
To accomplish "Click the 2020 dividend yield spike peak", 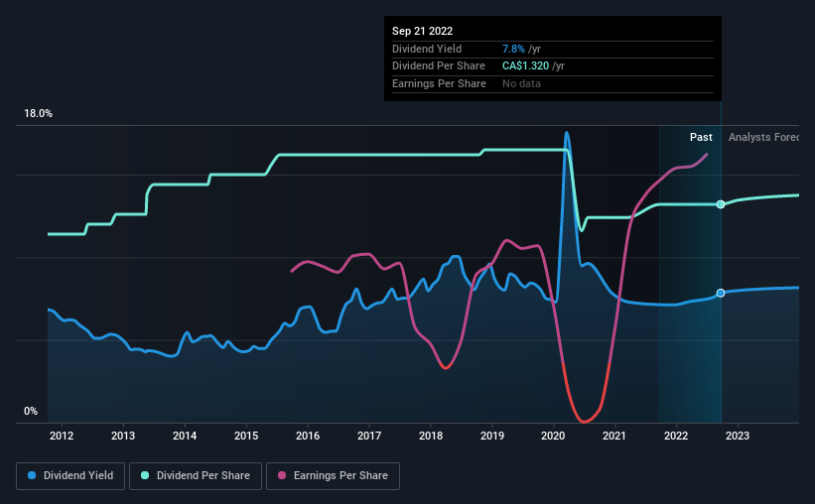I will pyautogui.click(x=567, y=133).
